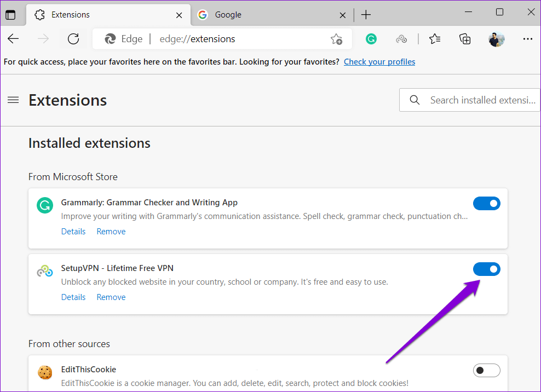Open the vertical tabs actions menu icon

tap(10, 15)
